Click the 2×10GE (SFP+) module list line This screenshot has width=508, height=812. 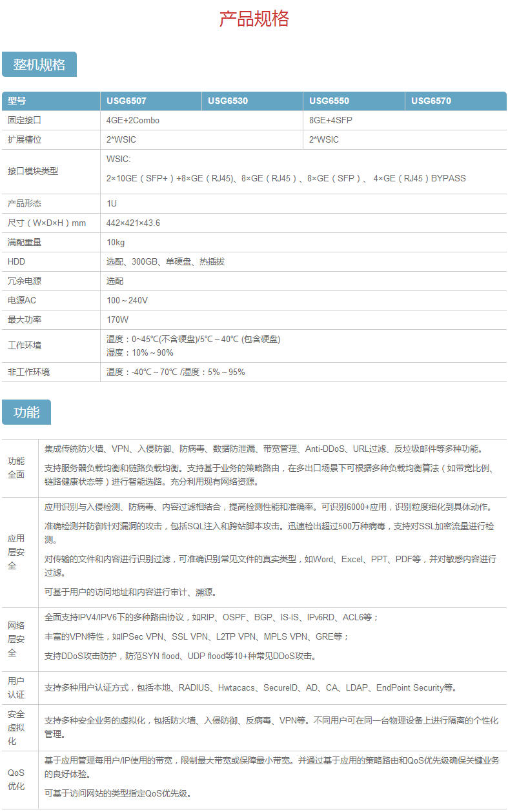pos(286,178)
